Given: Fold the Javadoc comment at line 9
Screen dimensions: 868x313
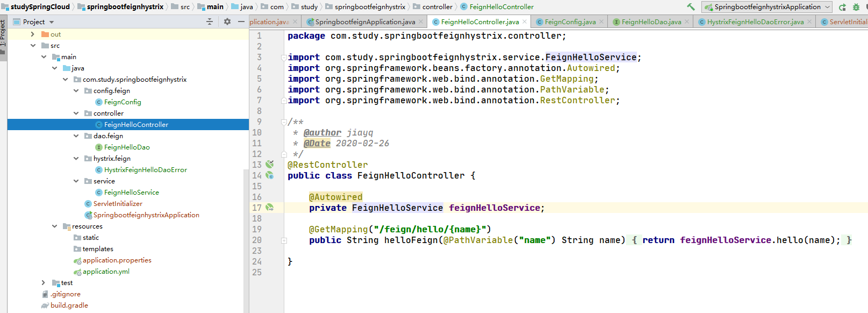Looking at the screenshot, I should tap(284, 122).
